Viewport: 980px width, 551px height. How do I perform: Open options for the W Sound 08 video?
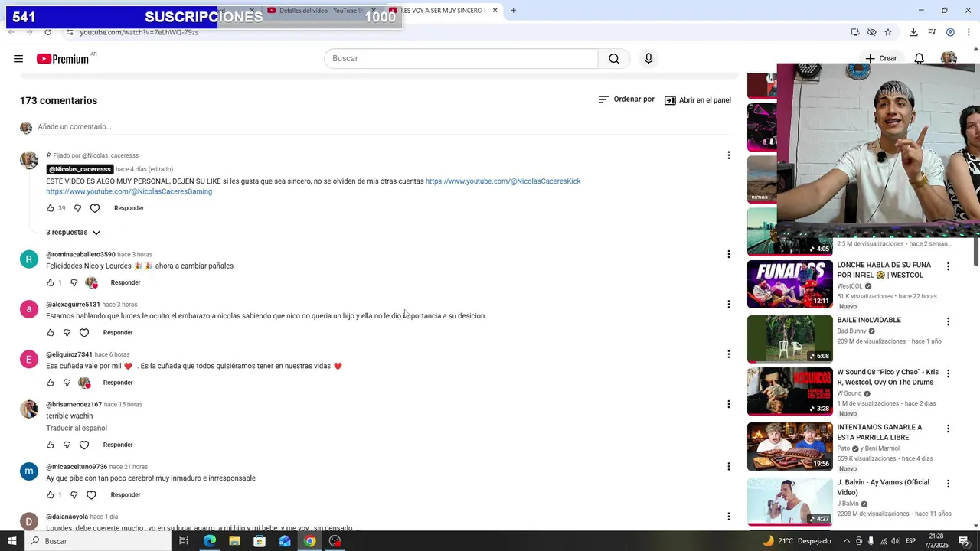(x=948, y=373)
